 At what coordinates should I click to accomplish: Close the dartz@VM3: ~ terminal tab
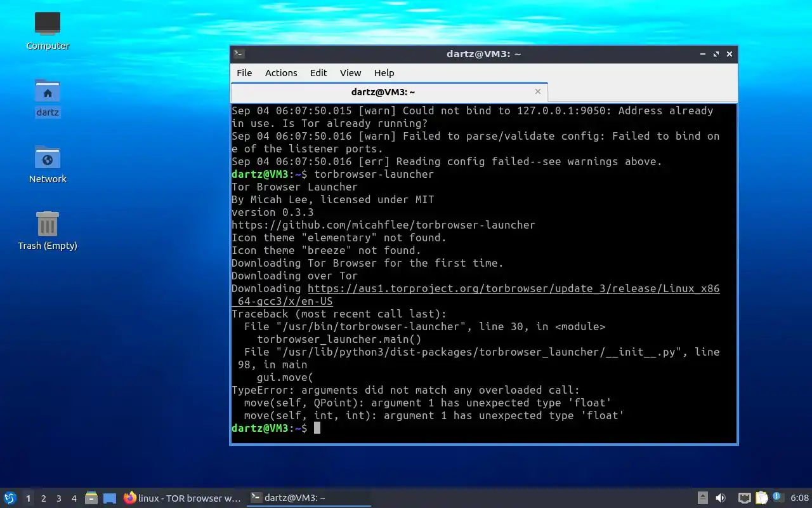tap(538, 91)
